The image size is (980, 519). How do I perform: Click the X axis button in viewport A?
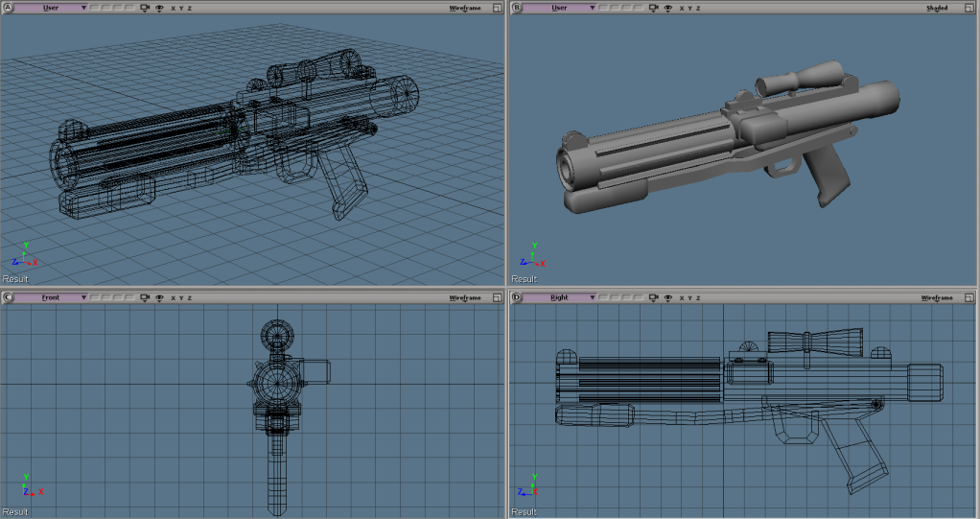point(174,8)
